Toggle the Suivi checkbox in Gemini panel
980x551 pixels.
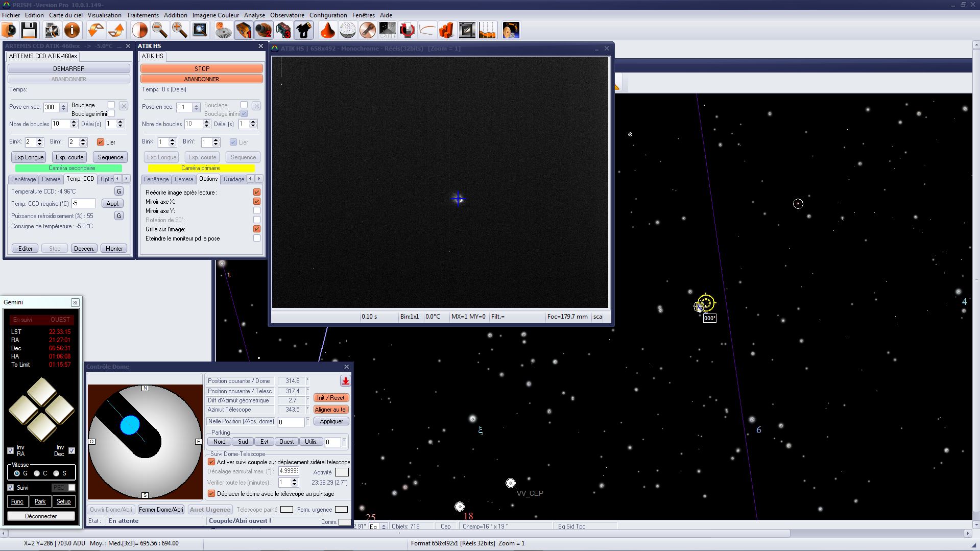coord(11,488)
